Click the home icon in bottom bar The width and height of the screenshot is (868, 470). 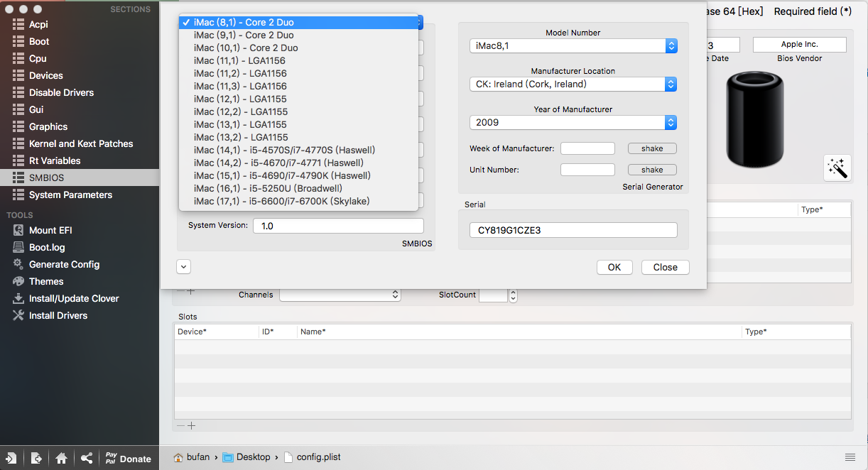61,459
